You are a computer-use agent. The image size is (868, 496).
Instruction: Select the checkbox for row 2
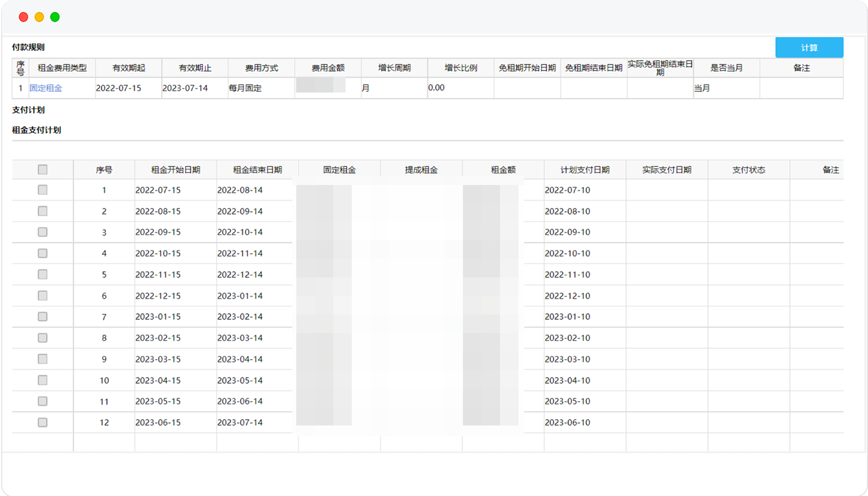(42, 211)
